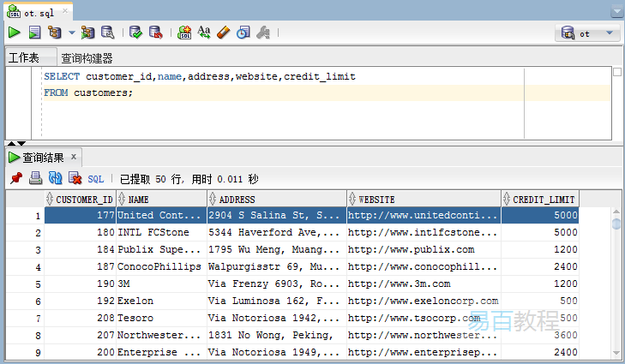The height and width of the screenshot is (364, 625).
Task: Click the Rollback database icon
Action: coord(155,33)
